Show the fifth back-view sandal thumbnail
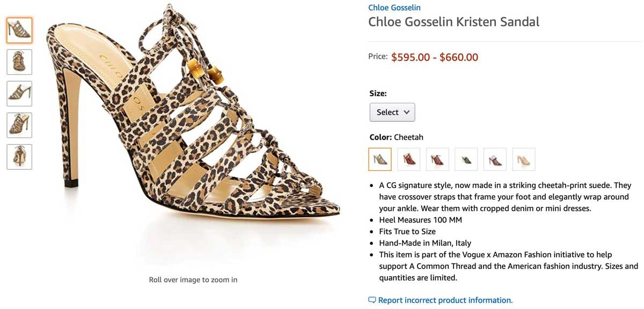Viewport: 644px width, 309px height. click(19, 157)
